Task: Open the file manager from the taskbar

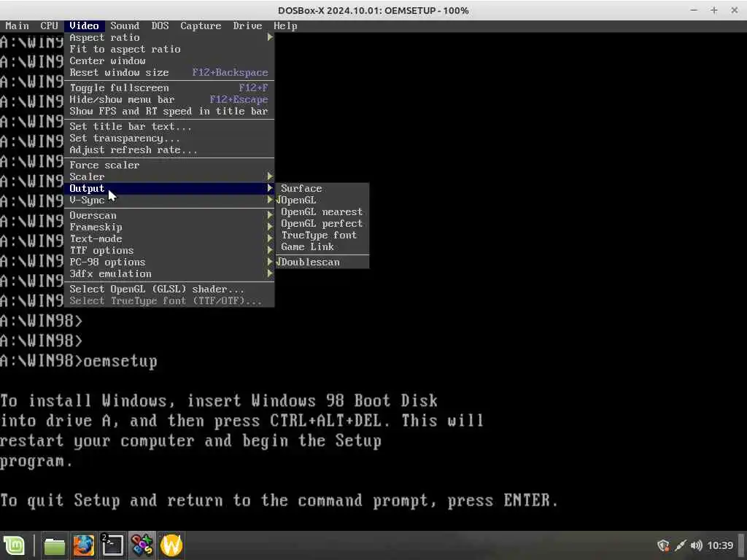Action: coord(54,545)
